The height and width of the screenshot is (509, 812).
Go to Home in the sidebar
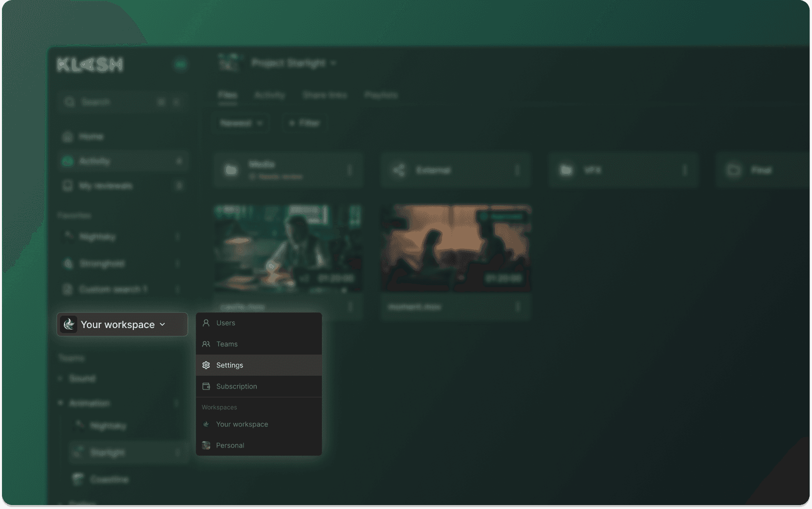tap(123, 136)
